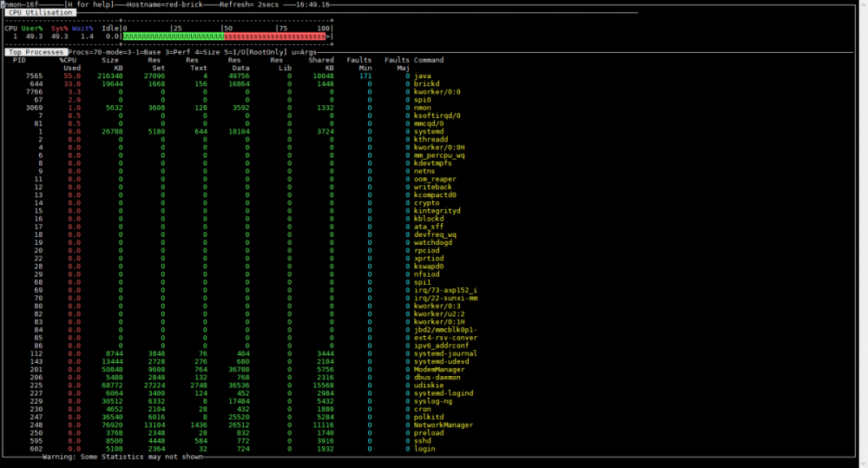Image resolution: width=868 pixels, height=468 pixels.
Task: Select the sshd process row
Action: pyautogui.click(x=423, y=440)
